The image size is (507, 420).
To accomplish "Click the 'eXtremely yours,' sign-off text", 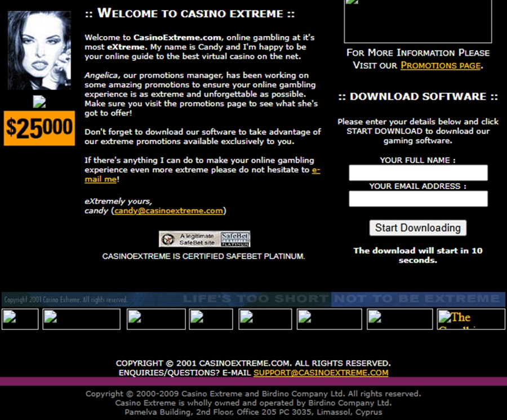I will pos(118,202).
